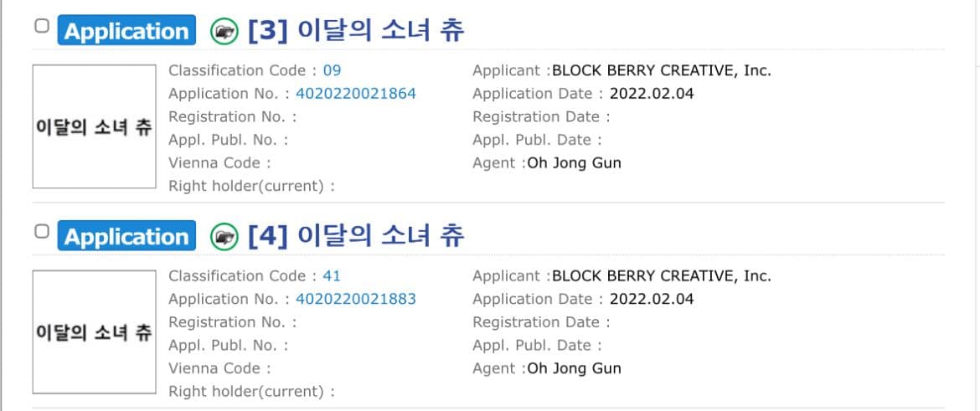Click the Application status badge on result [4]
Image resolution: width=980 pixels, height=411 pixels.
coord(126,237)
